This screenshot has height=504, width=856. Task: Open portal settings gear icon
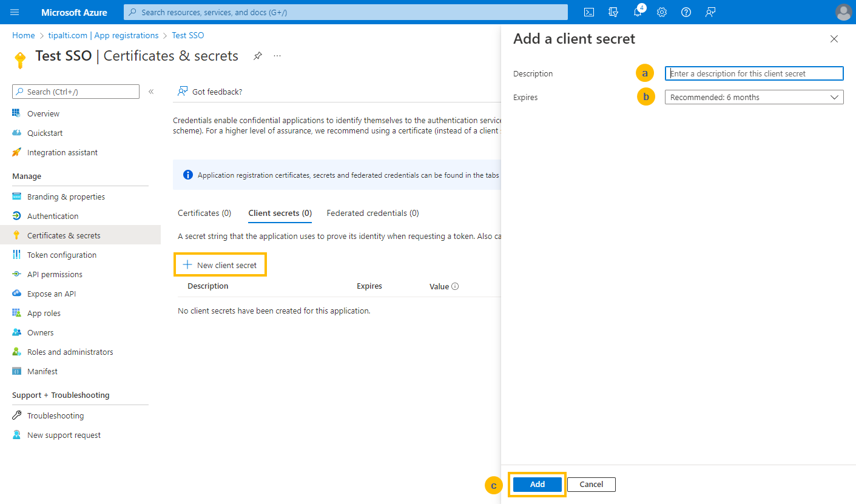coord(662,12)
